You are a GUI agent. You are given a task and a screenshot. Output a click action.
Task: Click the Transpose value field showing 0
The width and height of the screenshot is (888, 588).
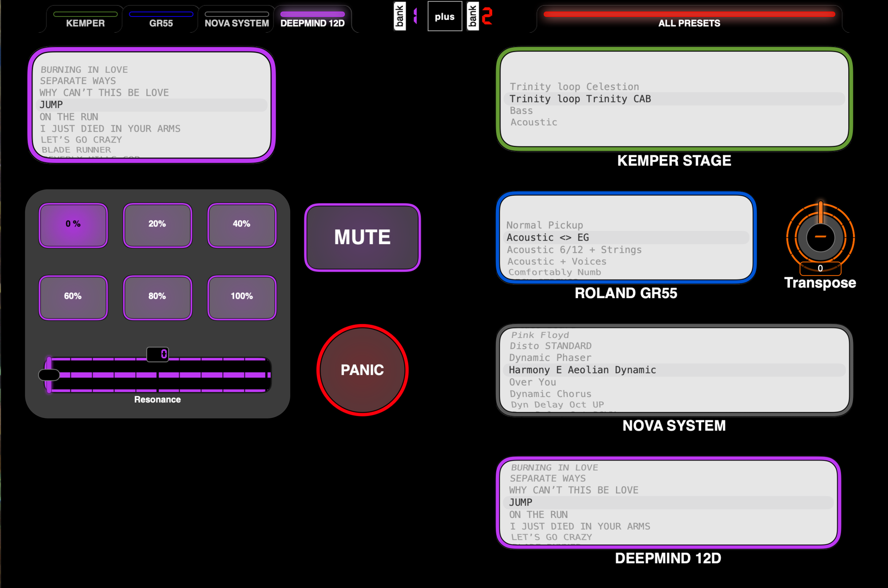820,269
